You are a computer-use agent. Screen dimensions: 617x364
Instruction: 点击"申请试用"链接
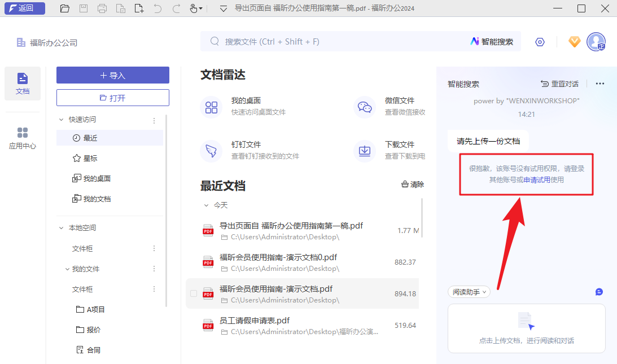click(538, 179)
